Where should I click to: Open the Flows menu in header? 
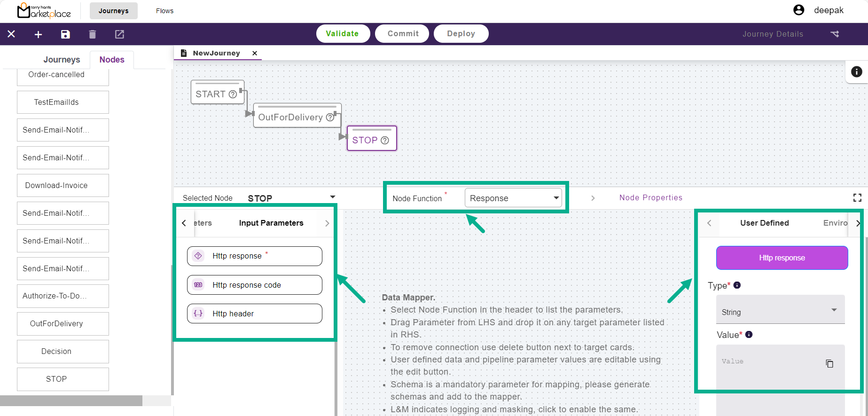tap(164, 11)
